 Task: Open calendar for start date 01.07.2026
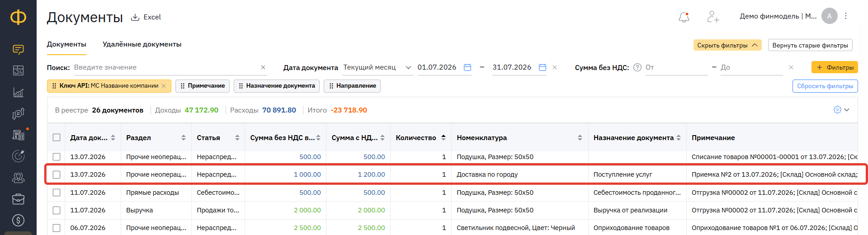coord(467,67)
